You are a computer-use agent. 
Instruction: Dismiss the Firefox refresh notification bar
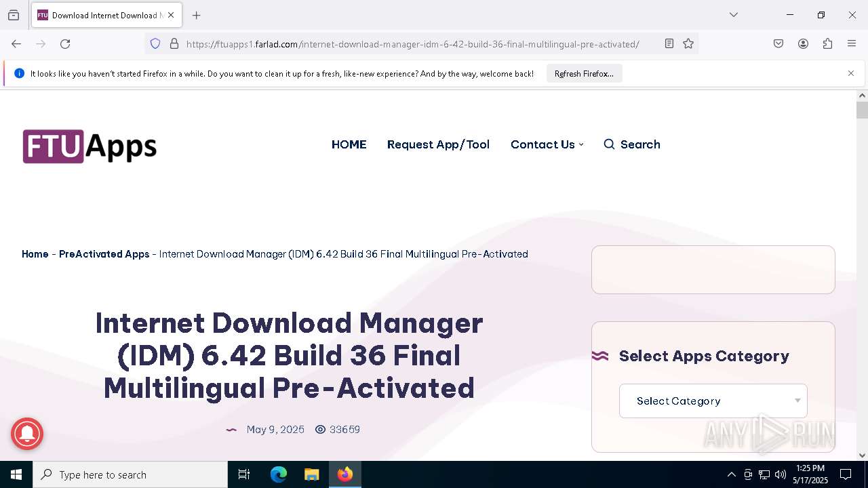[x=851, y=73]
